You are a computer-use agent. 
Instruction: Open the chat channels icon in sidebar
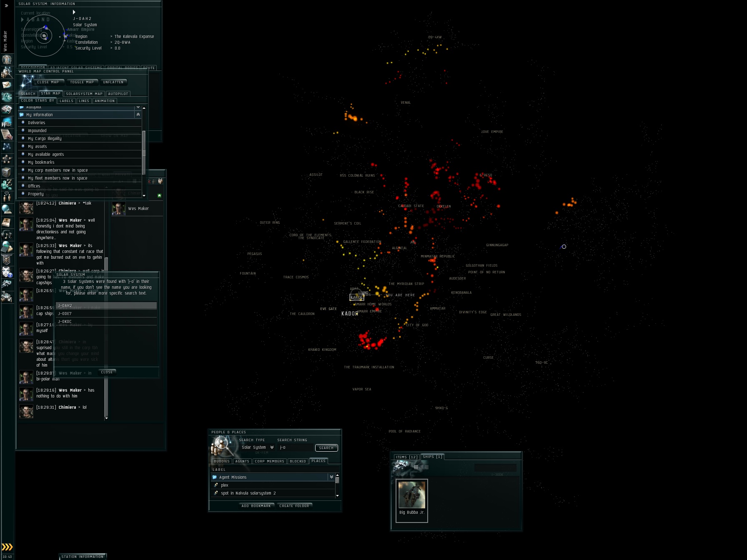click(x=7, y=196)
